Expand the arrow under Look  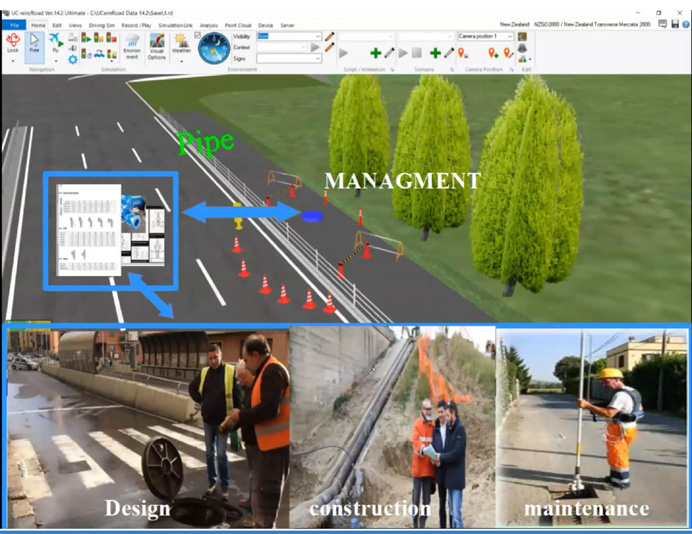point(13,60)
